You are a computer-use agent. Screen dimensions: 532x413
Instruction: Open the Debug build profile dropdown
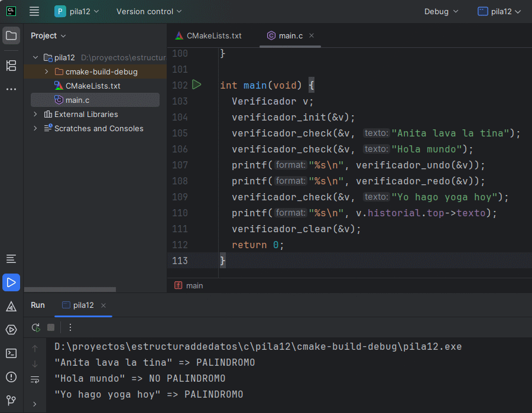(441, 11)
